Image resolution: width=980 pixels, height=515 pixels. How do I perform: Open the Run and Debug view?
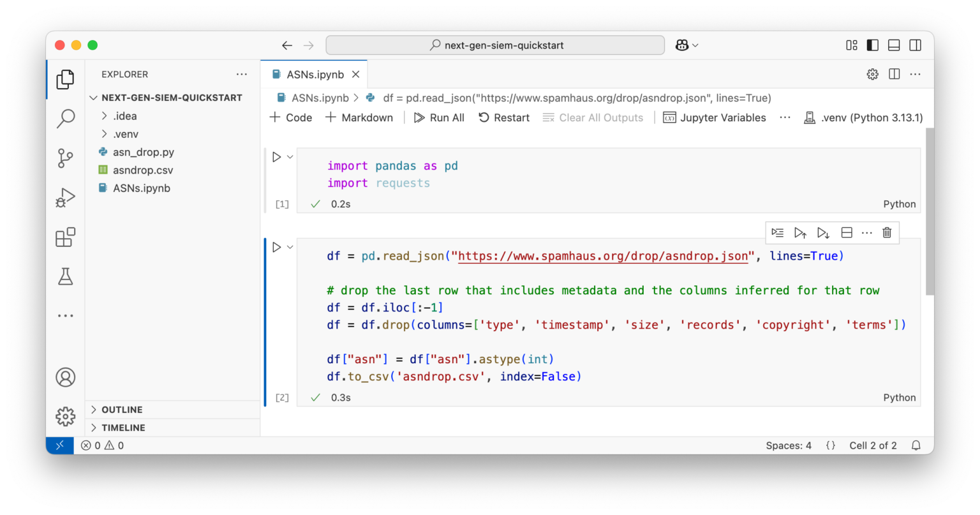tap(65, 198)
